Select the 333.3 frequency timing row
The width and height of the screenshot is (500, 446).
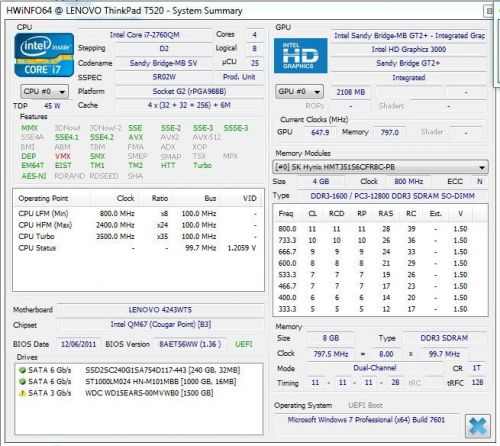(x=380, y=309)
